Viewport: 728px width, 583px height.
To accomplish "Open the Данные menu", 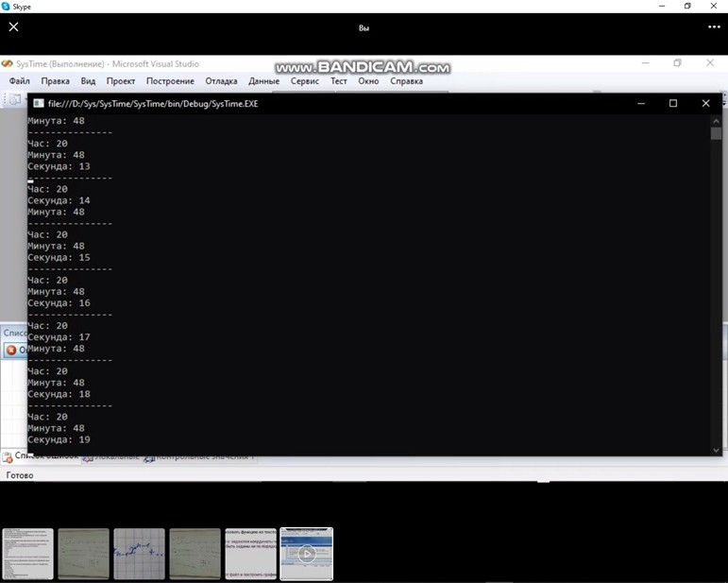I will (x=263, y=81).
